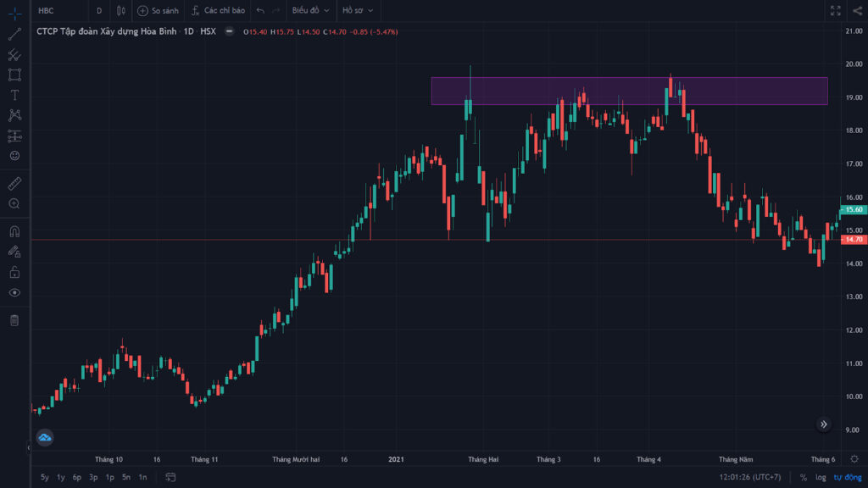Toggle log scale

(821, 477)
